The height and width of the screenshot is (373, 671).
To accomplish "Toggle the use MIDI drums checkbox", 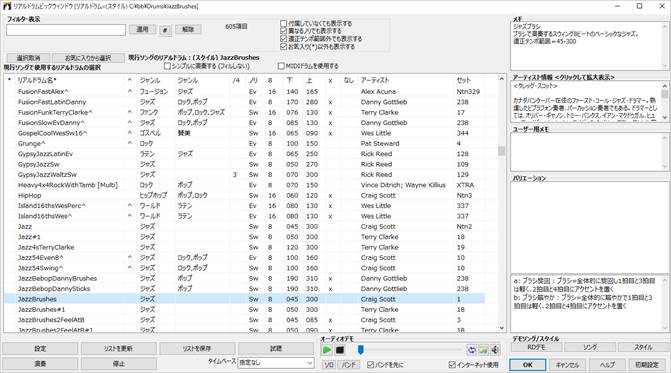I will [x=281, y=66].
